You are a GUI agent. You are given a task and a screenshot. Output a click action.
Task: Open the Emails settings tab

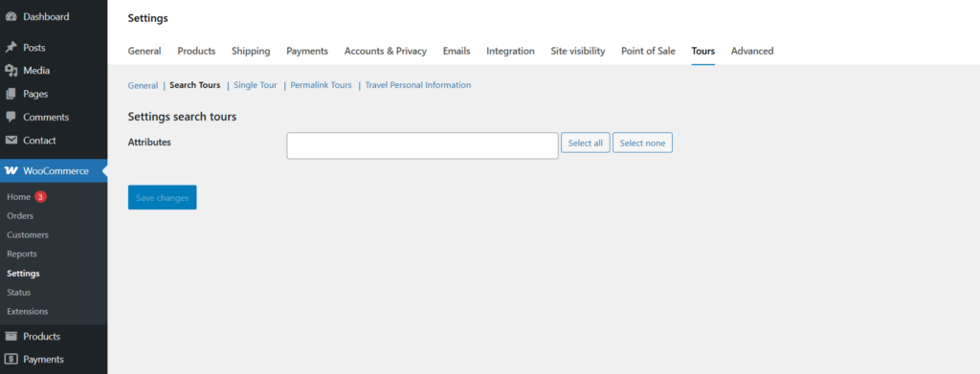(457, 52)
